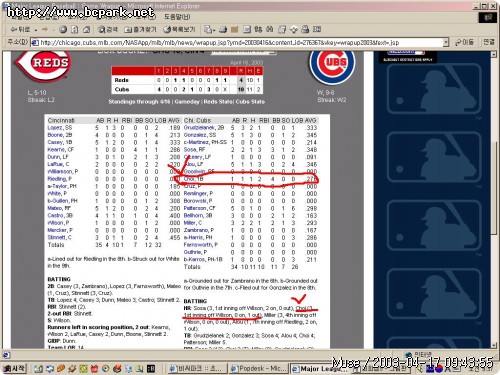This screenshot has width=500, height=375.
Task: Open player link Boone, 2B
Action: coord(60,135)
